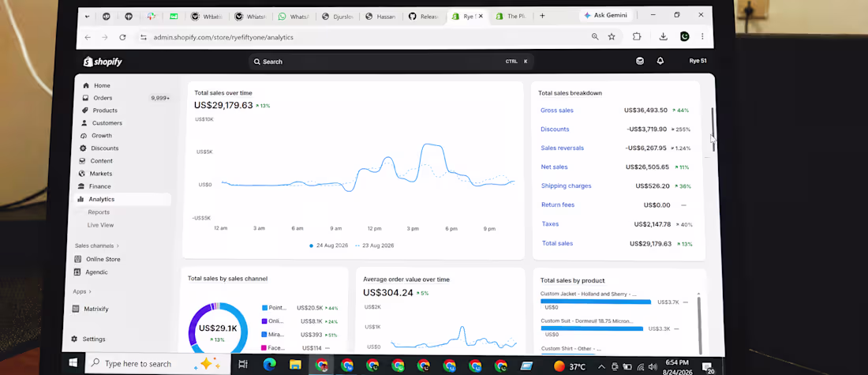Open Live View under Analytics
Image resolution: width=868 pixels, height=375 pixels.
(100, 226)
